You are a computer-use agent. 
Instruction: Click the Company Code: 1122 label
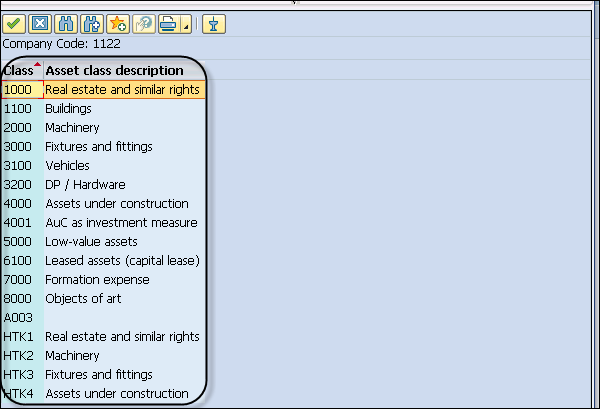pyautogui.click(x=61, y=44)
